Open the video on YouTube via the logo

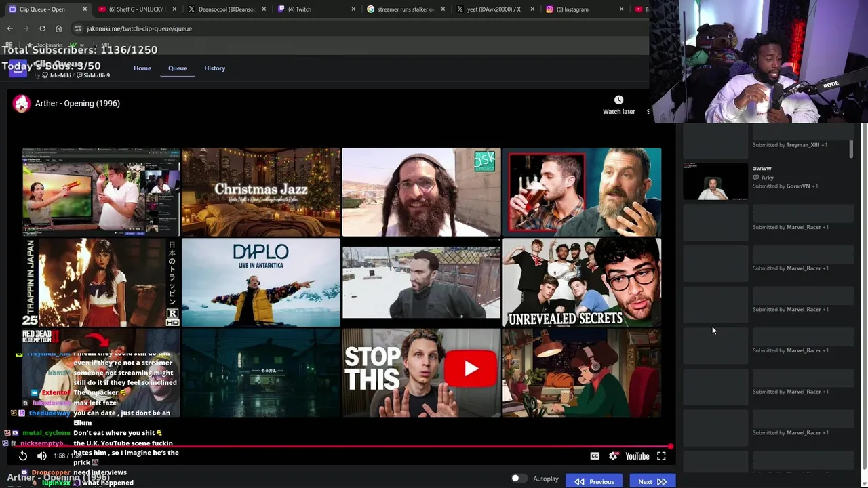(x=637, y=456)
